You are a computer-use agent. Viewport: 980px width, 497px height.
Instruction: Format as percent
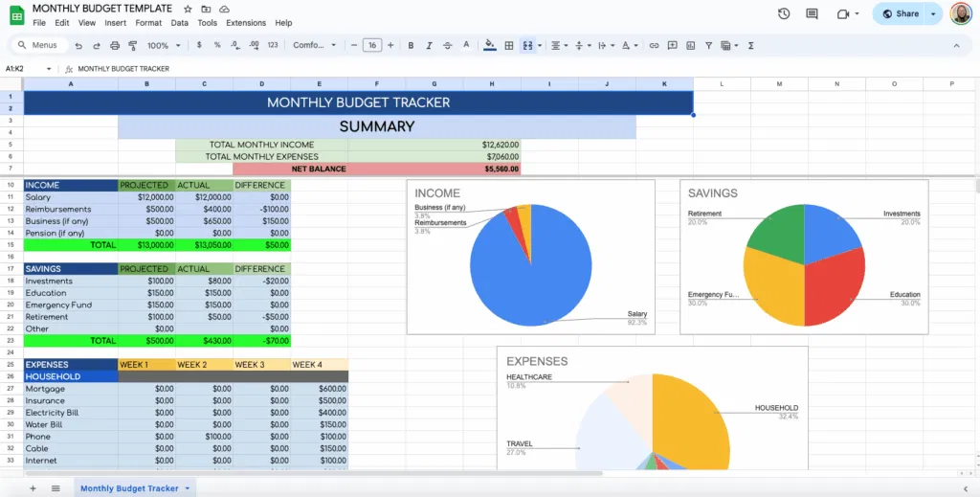point(217,45)
